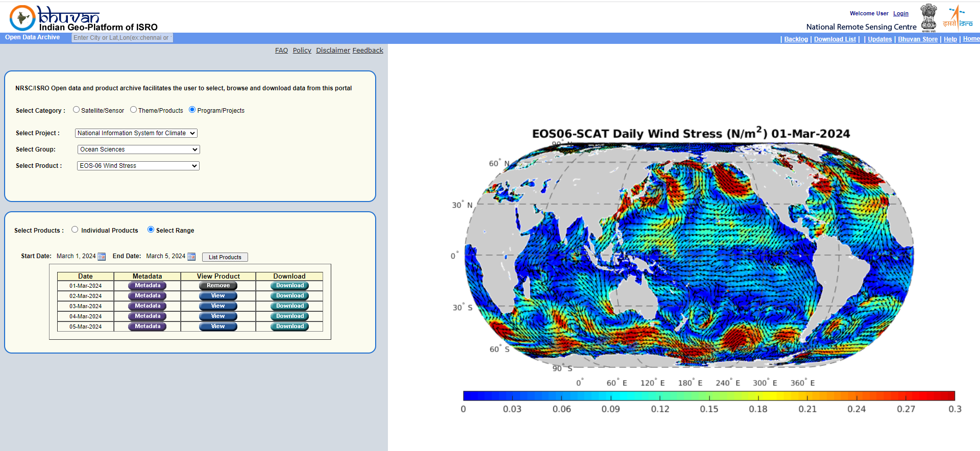Download the 03-Mar-2024 product
This screenshot has height=451, width=980.
point(289,306)
